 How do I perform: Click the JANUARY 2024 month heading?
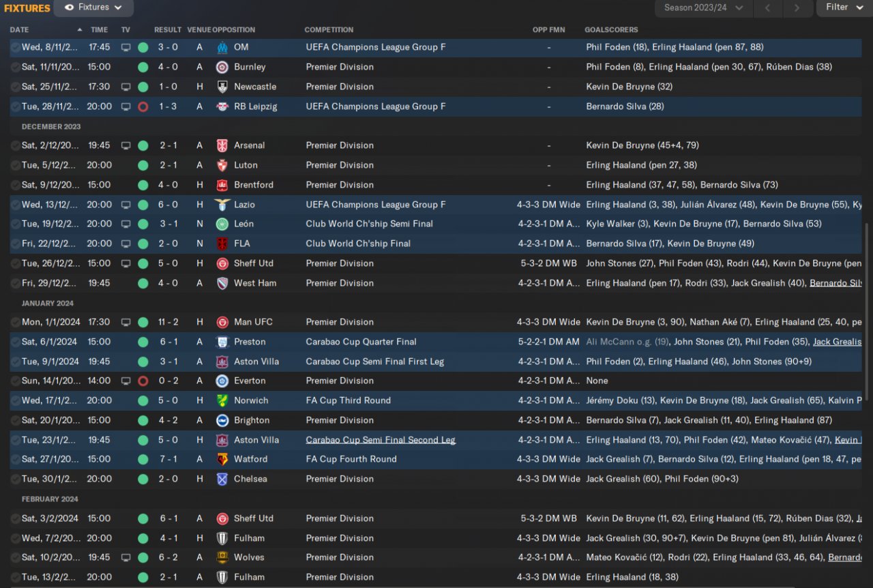point(48,303)
